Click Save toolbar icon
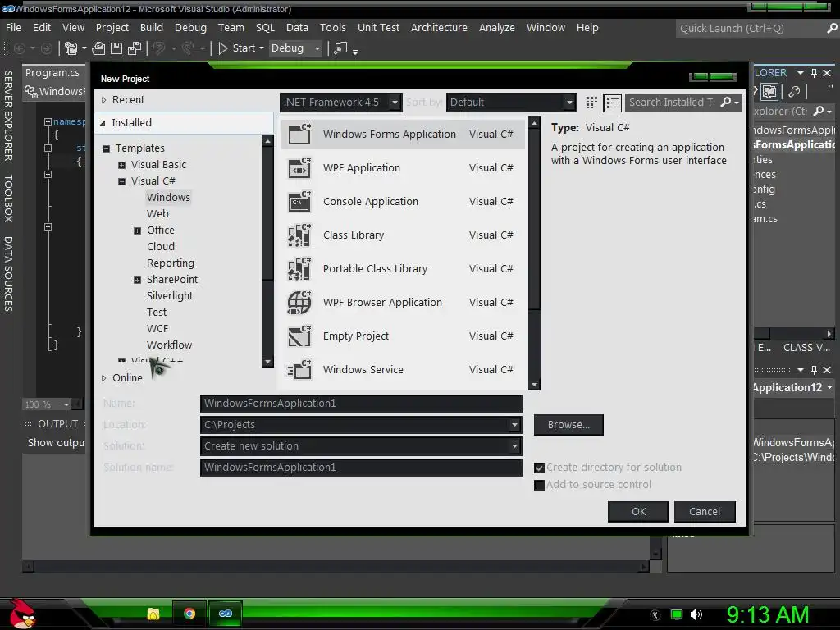This screenshot has height=630, width=840. point(116,48)
